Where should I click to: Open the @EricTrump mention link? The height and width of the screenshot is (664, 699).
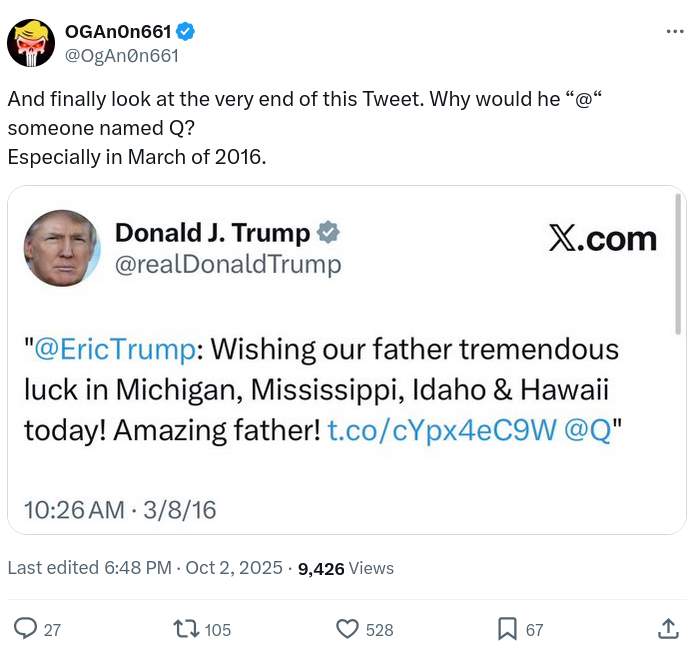[114, 349]
